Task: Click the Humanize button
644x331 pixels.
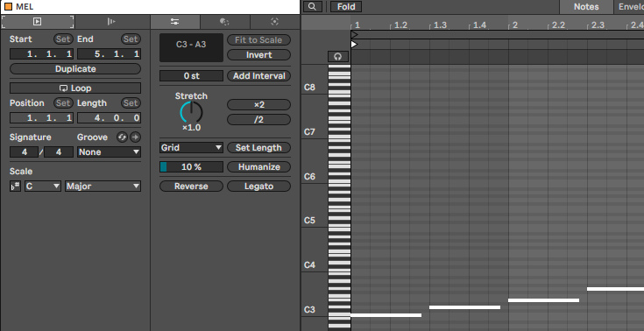Action: point(258,166)
